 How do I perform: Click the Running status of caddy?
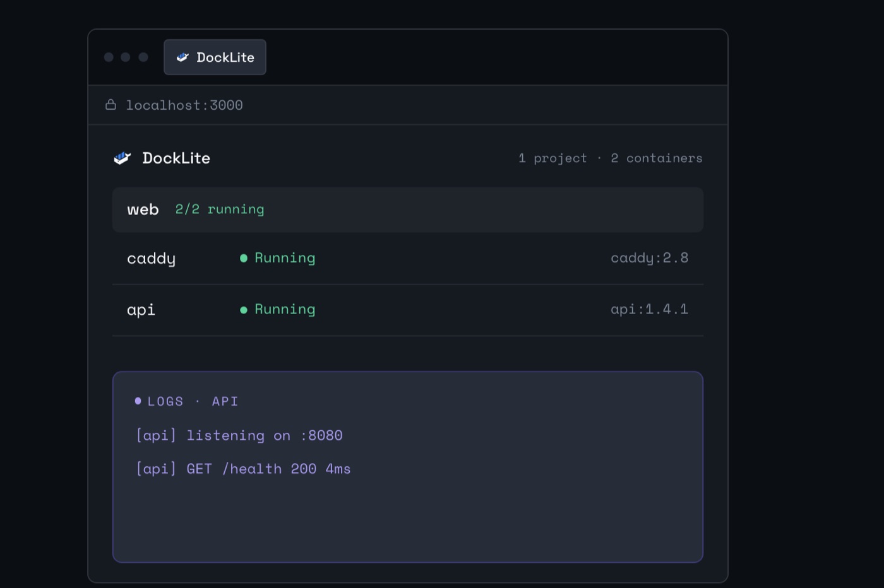click(285, 258)
